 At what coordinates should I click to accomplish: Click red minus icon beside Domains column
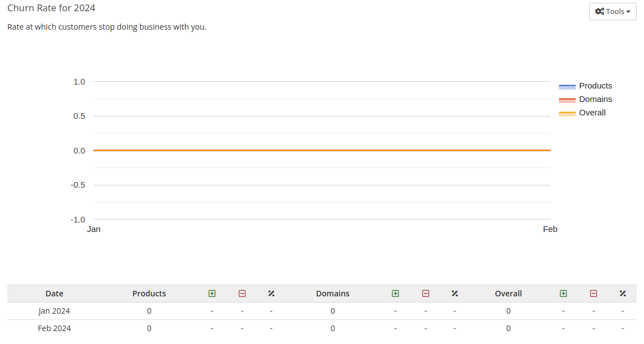pyautogui.click(x=426, y=294)
